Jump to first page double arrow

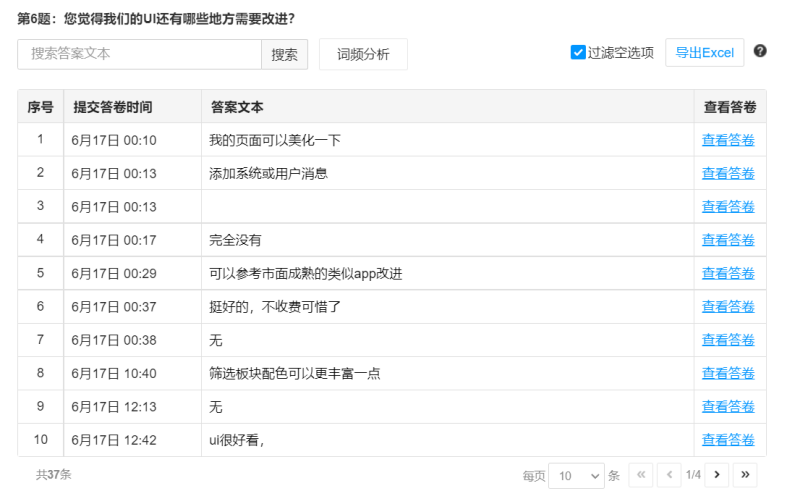[641, 474]
